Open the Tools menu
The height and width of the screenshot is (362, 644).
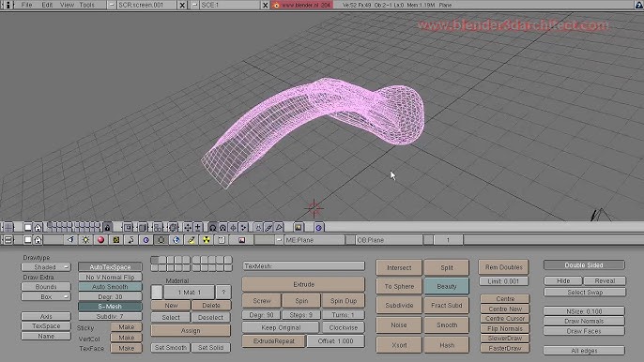click(86, 5)
